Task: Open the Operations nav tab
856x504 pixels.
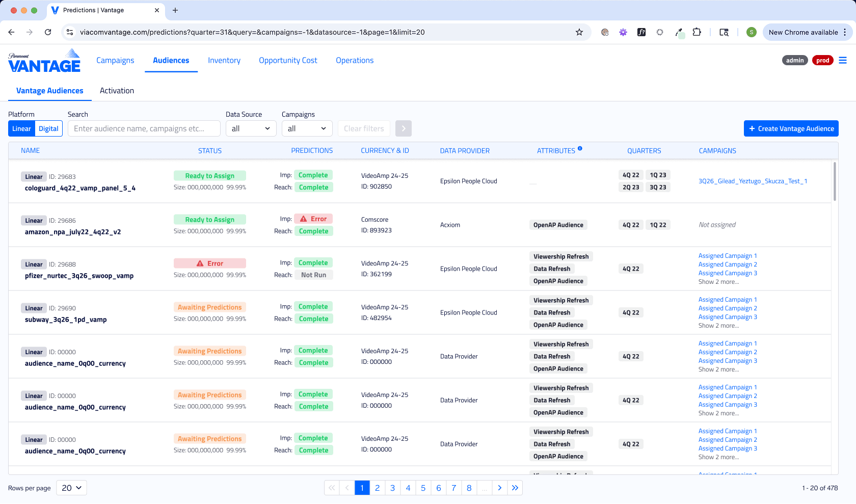Action: (x=355, y=60)
